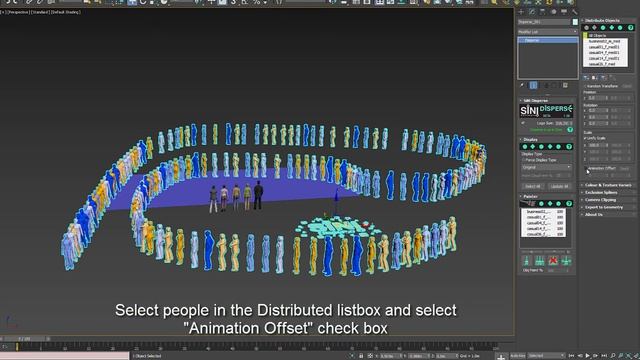Select casual04_f_med01 in distributed objects list
The width and height of the screenshot is (640, 360).
tap(605, 53)
